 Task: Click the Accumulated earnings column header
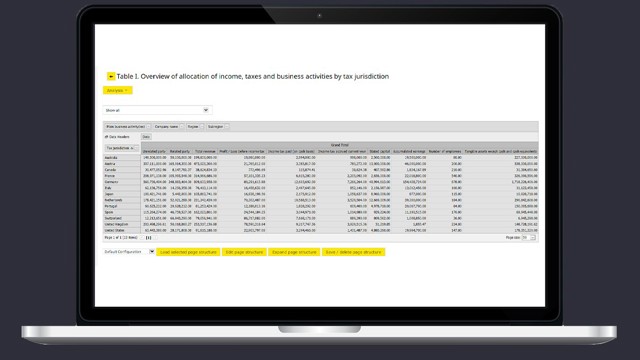(409, 151)
